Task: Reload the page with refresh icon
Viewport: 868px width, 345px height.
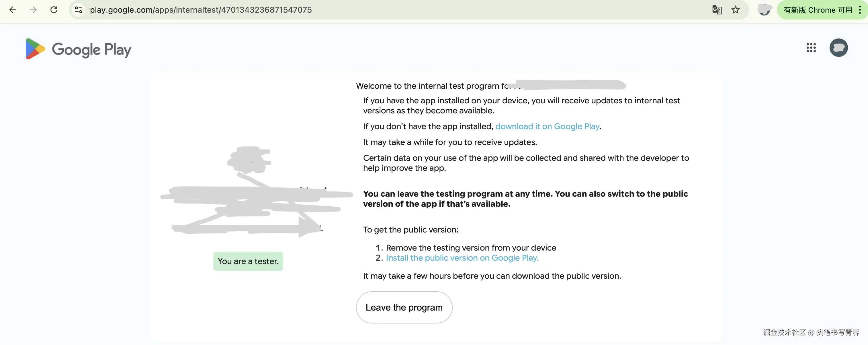Action: click(x=54, y=10)
